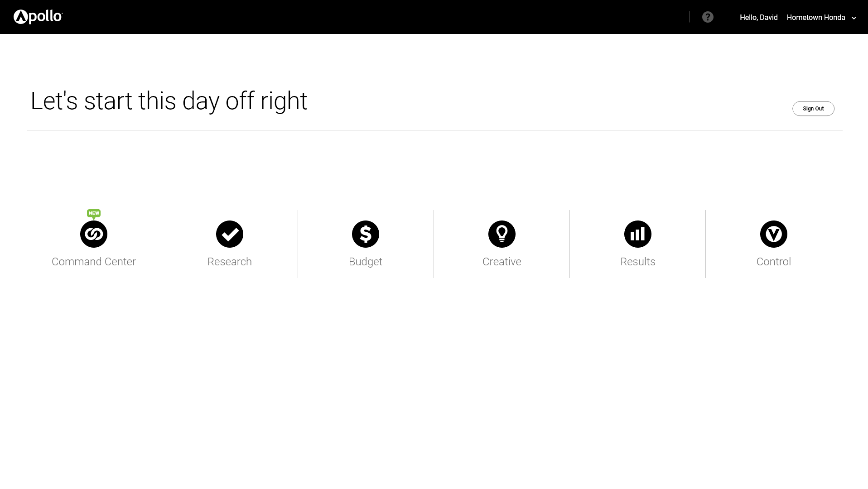This screenshot has height=489, width=868.
Task: Click the 'Let's start this day off right' heading
Action: coord(169,101)
